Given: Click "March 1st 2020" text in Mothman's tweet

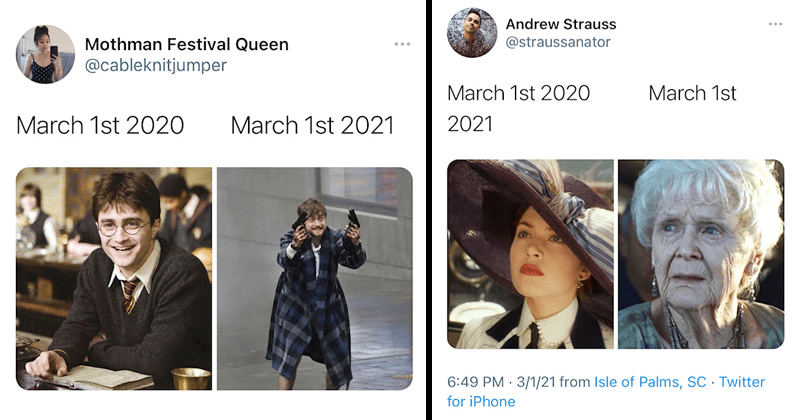Looking at the screenshot, I should (100, 125).
